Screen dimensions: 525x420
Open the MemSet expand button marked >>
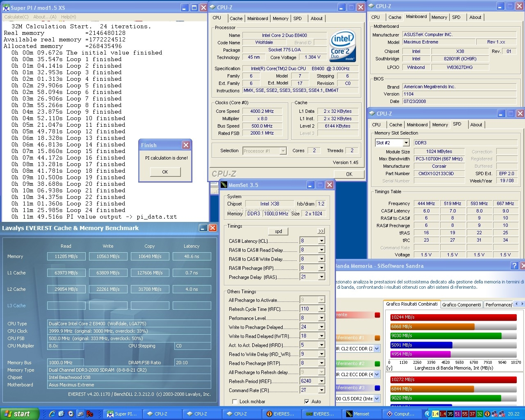pyautogui.click(x=321, y=231)
